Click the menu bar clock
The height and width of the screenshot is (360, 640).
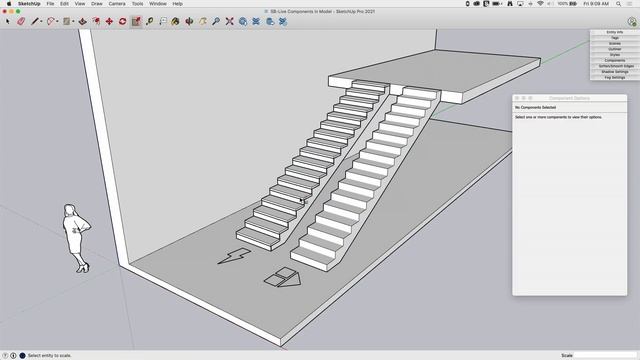(596, 4)
